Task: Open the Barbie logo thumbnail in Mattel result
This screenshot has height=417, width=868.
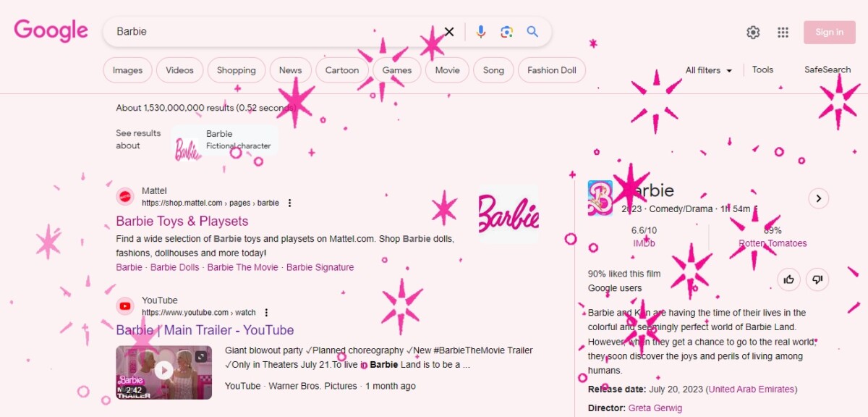Action: (x=509, y=214)
